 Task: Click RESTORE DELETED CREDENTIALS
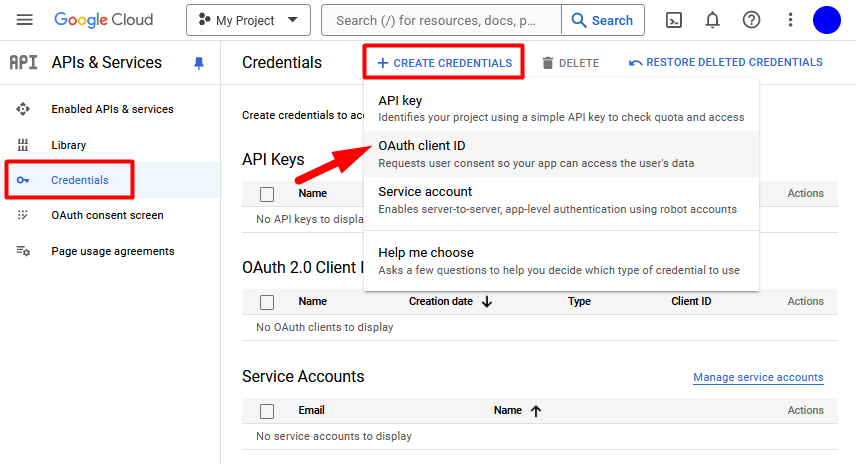point(726,62)
